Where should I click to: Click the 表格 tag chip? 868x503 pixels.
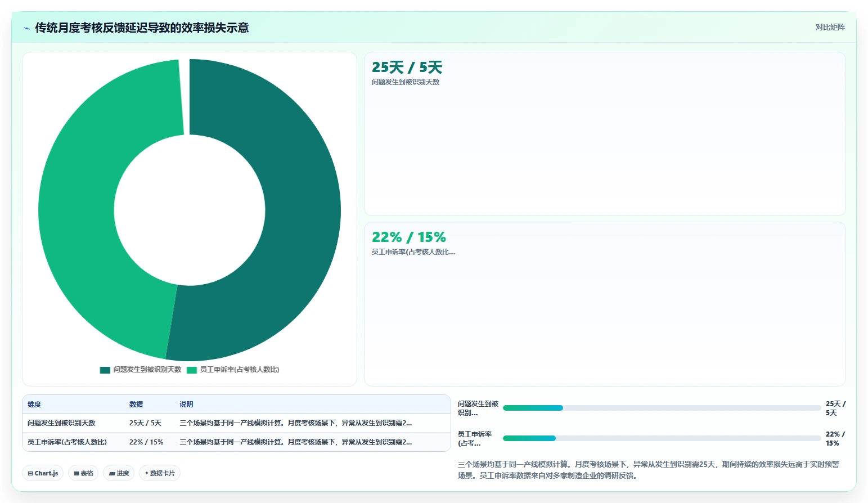click(x=83, y=473)
